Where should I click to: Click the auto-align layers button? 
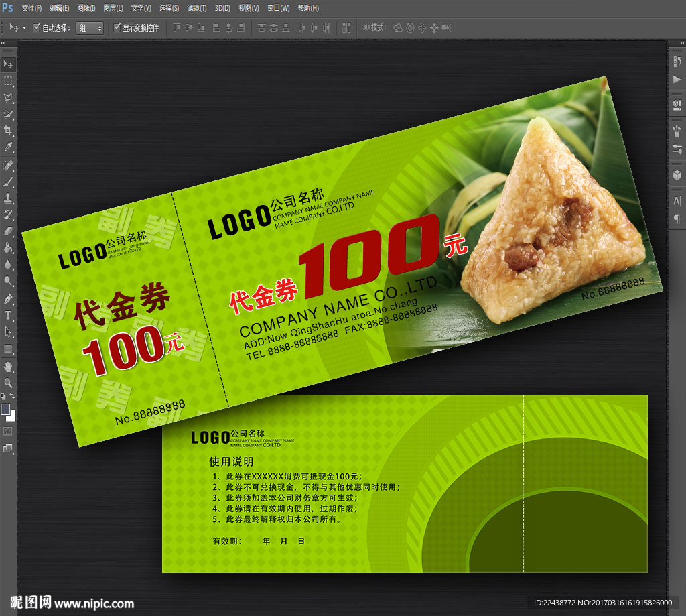pyautogui.click(x=346, y=28)
